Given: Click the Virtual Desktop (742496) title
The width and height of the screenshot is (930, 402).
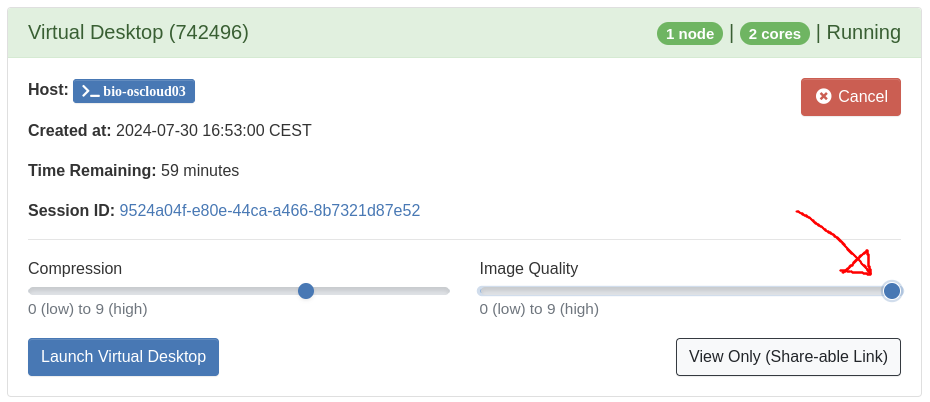Looking at the screenshot, I should [x=138, y=33].
